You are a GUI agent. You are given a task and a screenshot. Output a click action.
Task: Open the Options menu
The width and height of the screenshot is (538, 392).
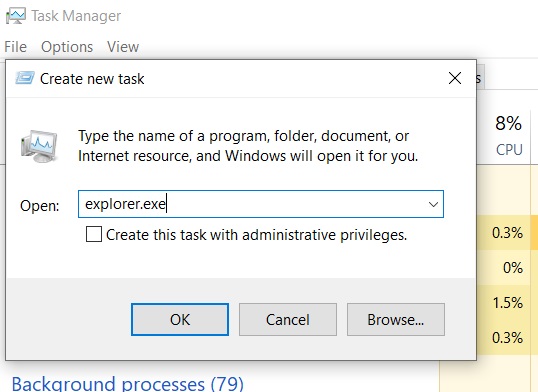(x=67, y=47)
